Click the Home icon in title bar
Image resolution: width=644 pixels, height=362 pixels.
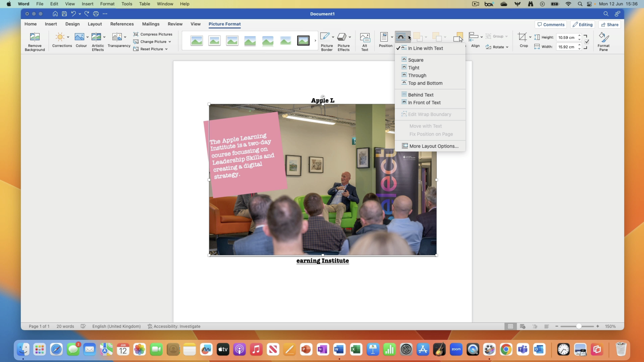click(x=55, y=14)
